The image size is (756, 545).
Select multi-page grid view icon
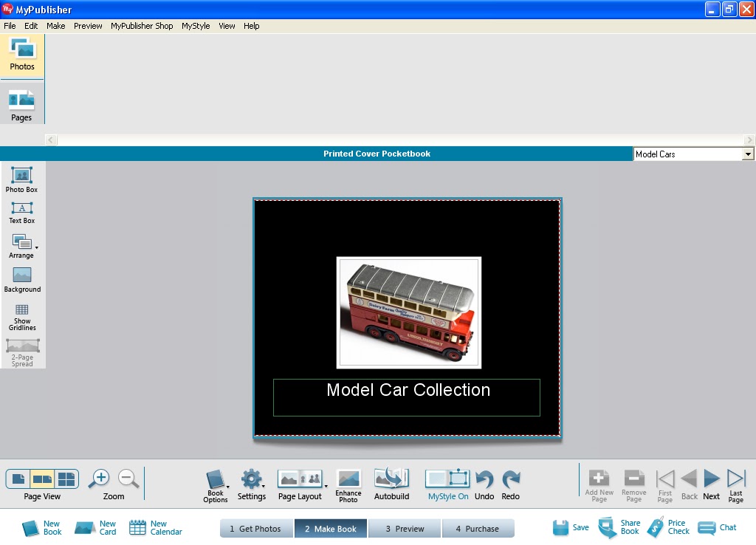coord(66,479)
